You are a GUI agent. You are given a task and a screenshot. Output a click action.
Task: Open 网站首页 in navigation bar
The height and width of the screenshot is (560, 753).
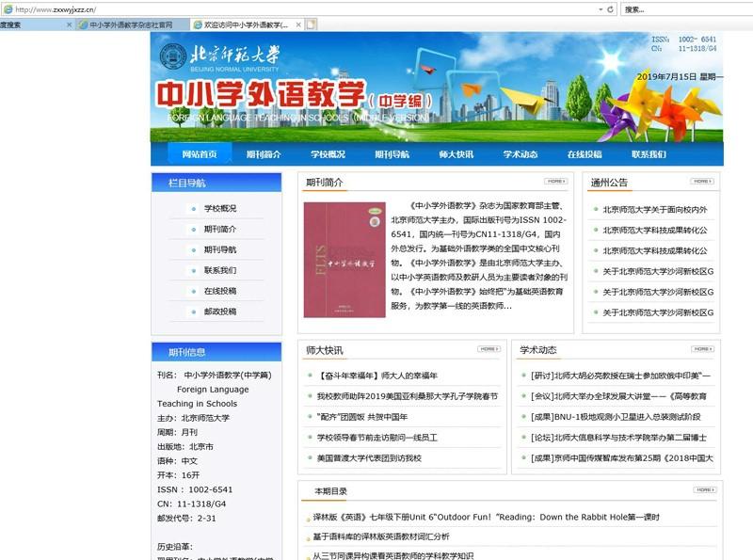click(x=200, y=154)
